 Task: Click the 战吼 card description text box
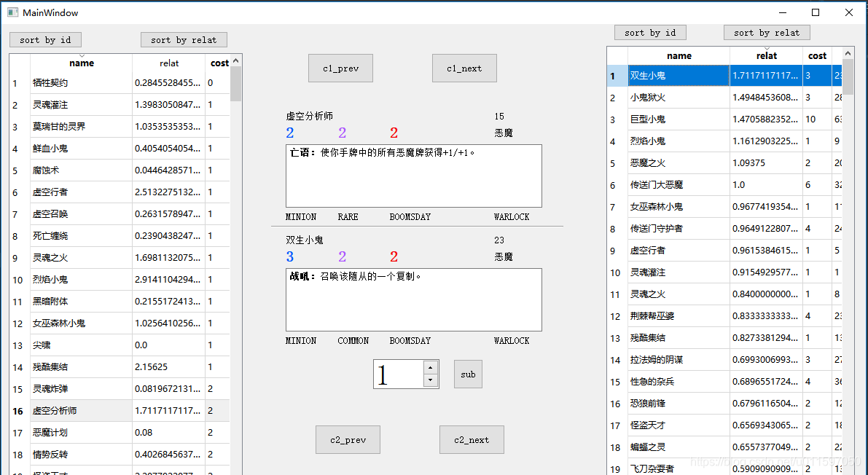pos(413,300)
